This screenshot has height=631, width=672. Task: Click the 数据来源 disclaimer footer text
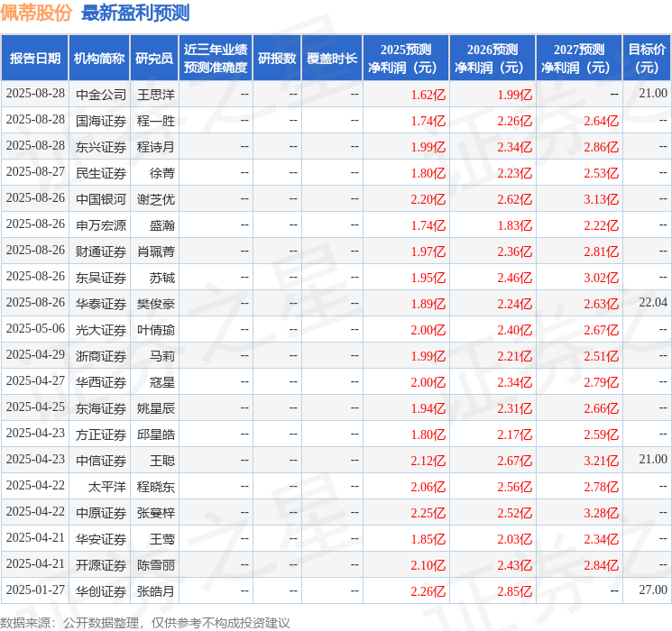click(x=145, y=622)
